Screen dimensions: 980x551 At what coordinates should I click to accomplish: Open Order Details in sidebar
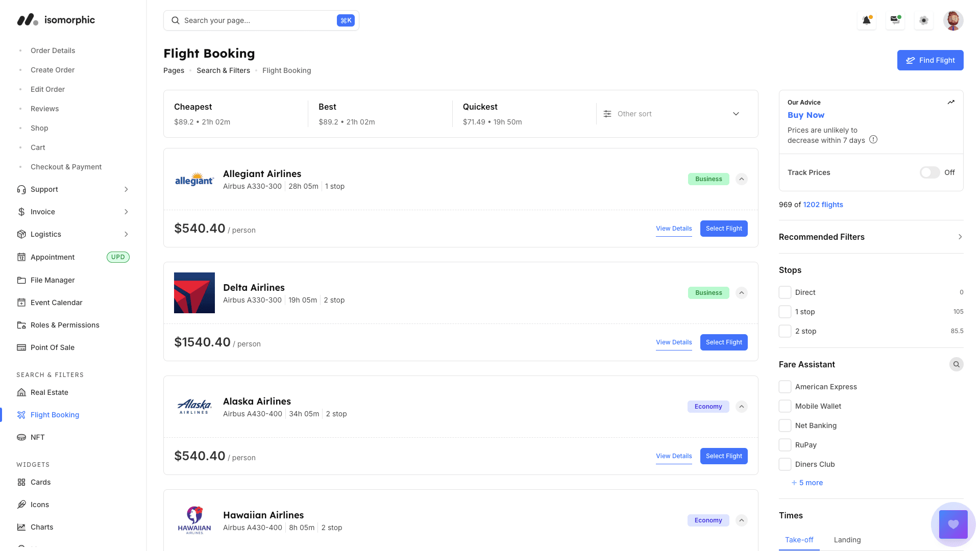53,51
